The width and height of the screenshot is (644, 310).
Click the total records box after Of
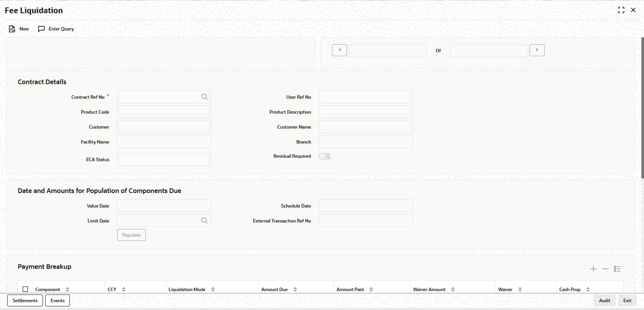click(x=489, y=51)
